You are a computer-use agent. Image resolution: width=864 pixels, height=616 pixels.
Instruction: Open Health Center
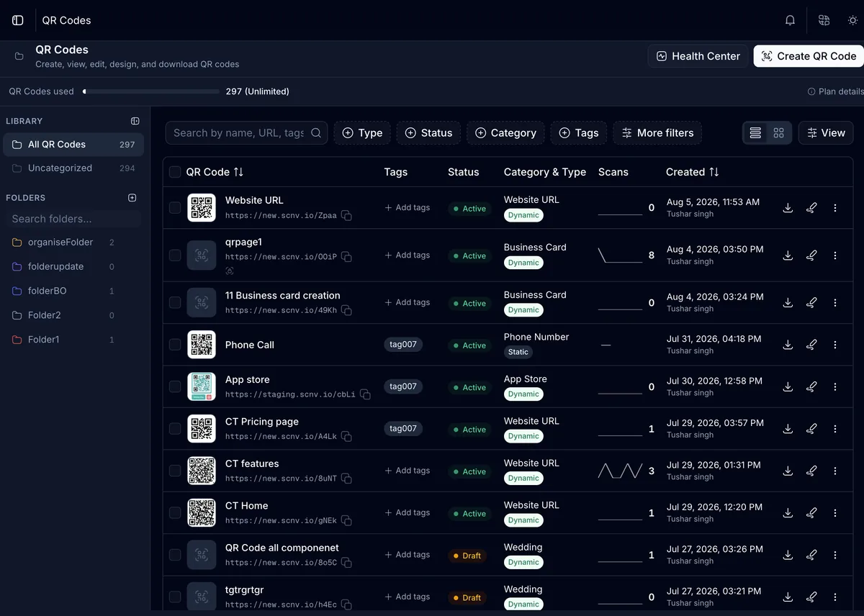coord(698,56)
